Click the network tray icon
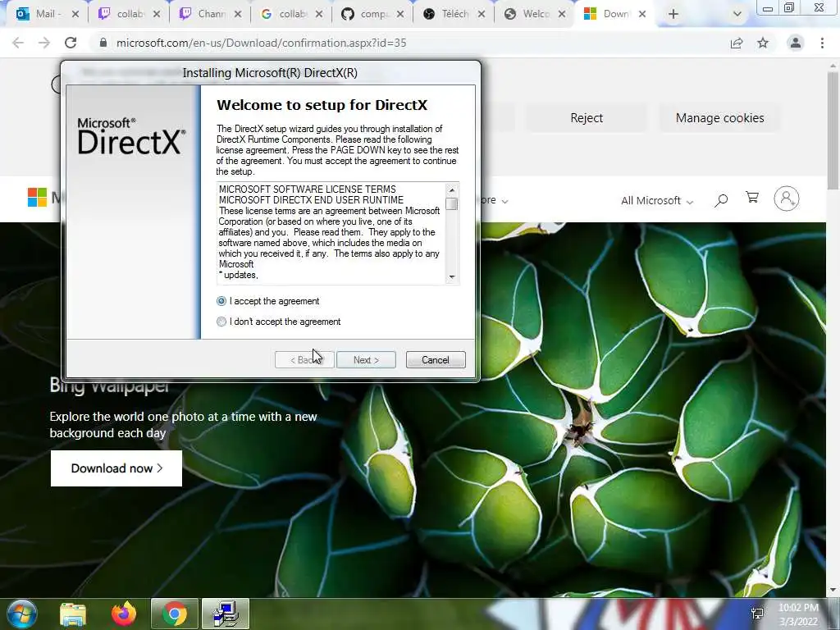The height and width of the screenshot is (630, 840). click(x=757, y=614)
